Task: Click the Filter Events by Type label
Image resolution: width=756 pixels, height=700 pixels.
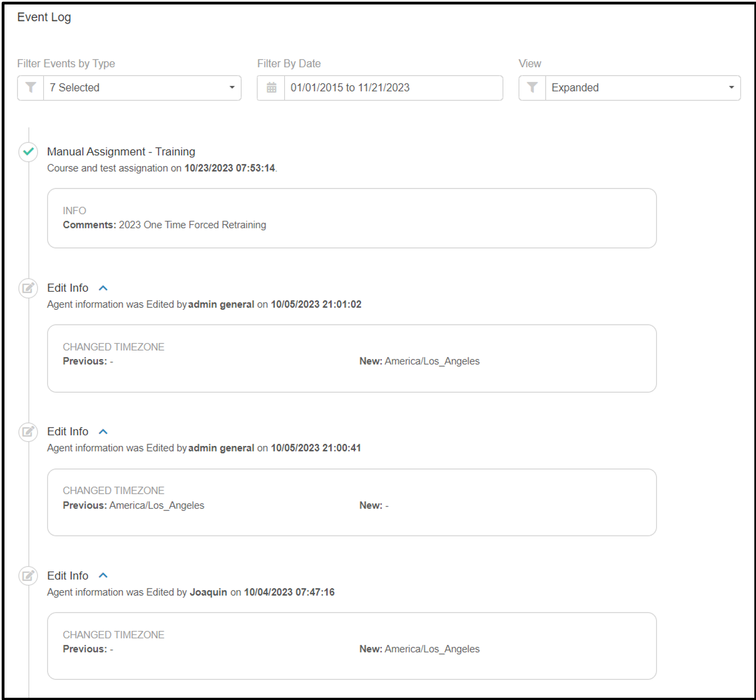Action: 66,63
